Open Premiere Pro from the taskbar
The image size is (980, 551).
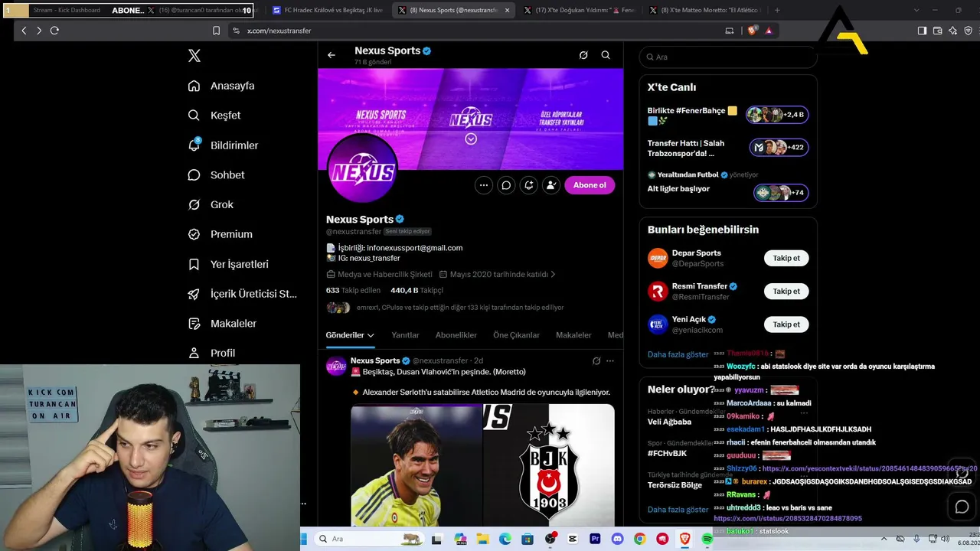(x=595, y=539)
